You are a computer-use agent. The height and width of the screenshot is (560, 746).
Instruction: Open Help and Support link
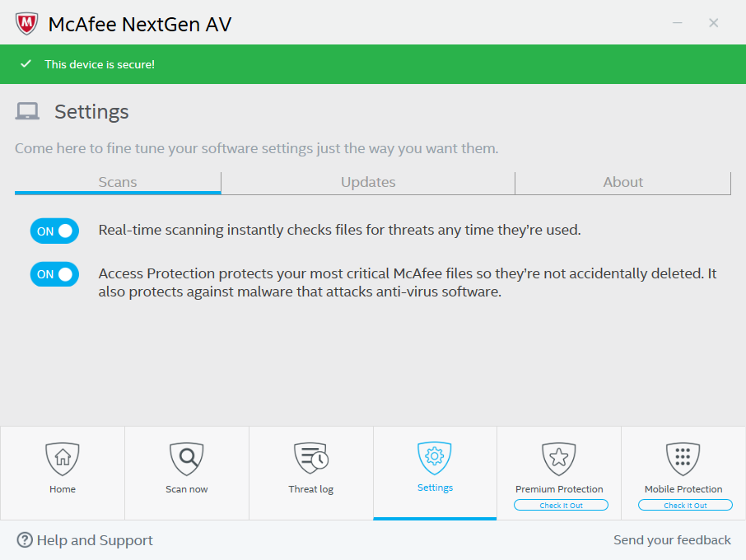[95, 540]
